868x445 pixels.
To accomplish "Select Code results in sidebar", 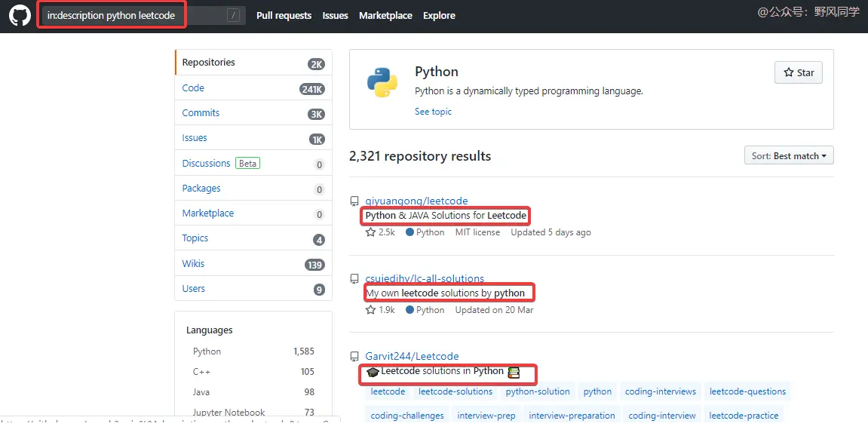I will point(193,88).
